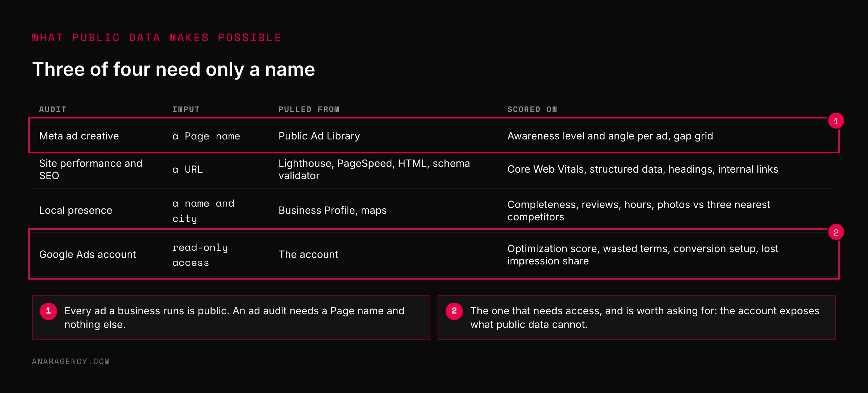
Task: Click the 'Business Profile, maps' cell
Action: pos(332,210)
